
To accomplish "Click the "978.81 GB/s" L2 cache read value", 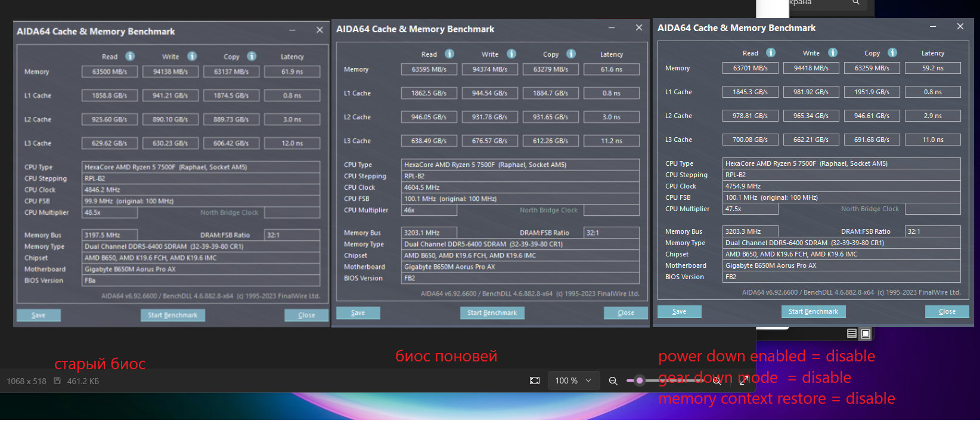I will point(750,116).
